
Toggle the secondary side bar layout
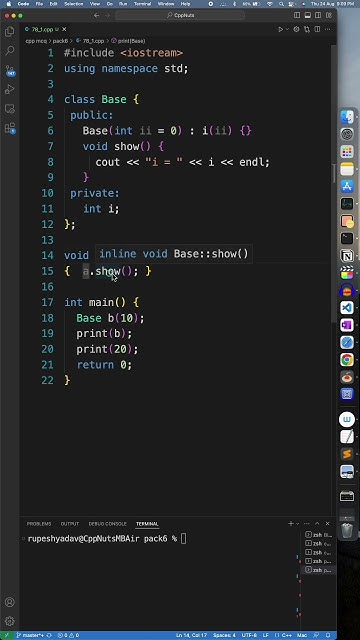pos(318,16)
